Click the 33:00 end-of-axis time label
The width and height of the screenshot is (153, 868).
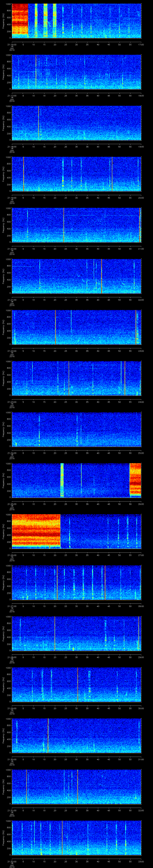(141, 861)
